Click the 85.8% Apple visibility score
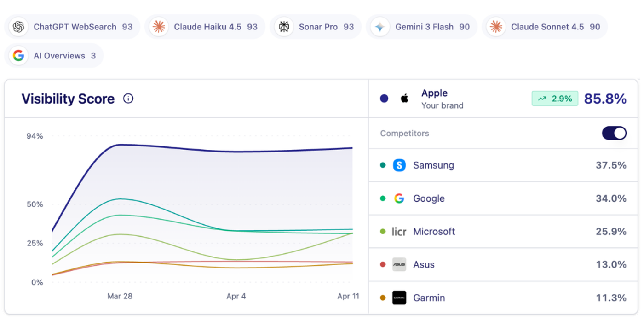Image resolution: width=644 pixels, height=321 pixels. tap(605, 98)
